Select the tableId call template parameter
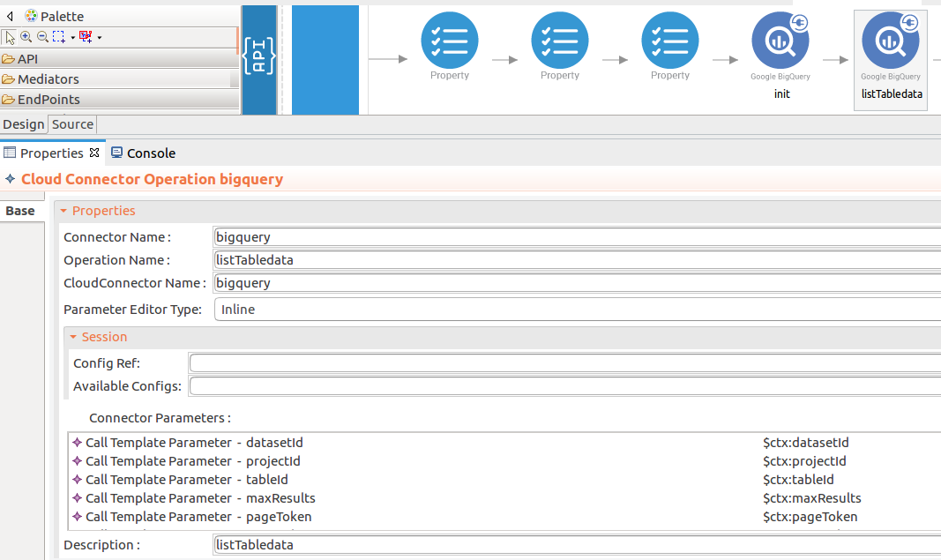Image resolution: width=941 pixels, height=560 pixels. click(180, 480)
